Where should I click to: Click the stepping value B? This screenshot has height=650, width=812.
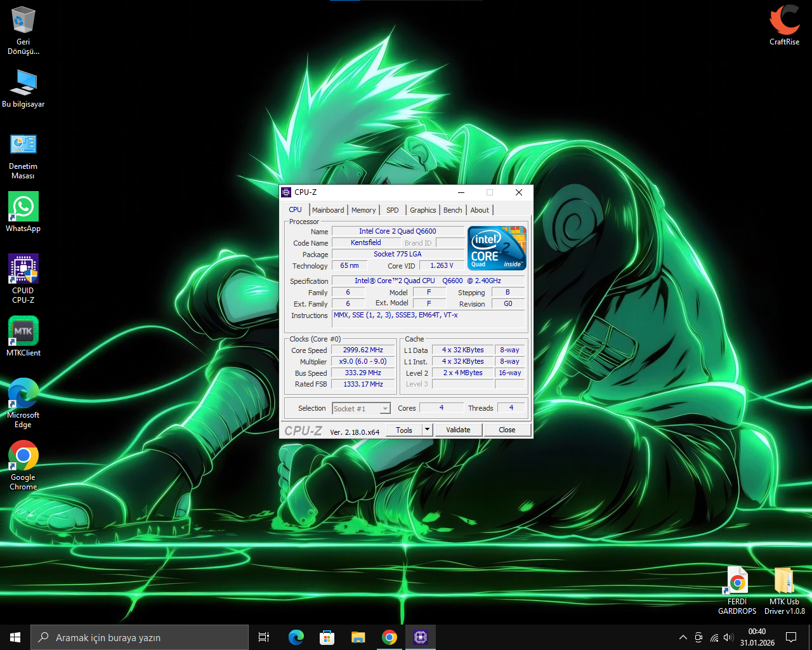click(x=508, y=292)
